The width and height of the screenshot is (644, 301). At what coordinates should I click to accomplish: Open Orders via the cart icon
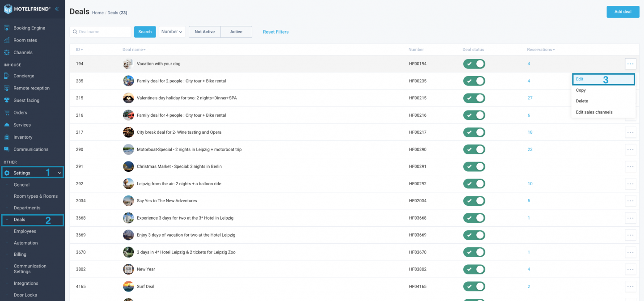coord(7,113)
